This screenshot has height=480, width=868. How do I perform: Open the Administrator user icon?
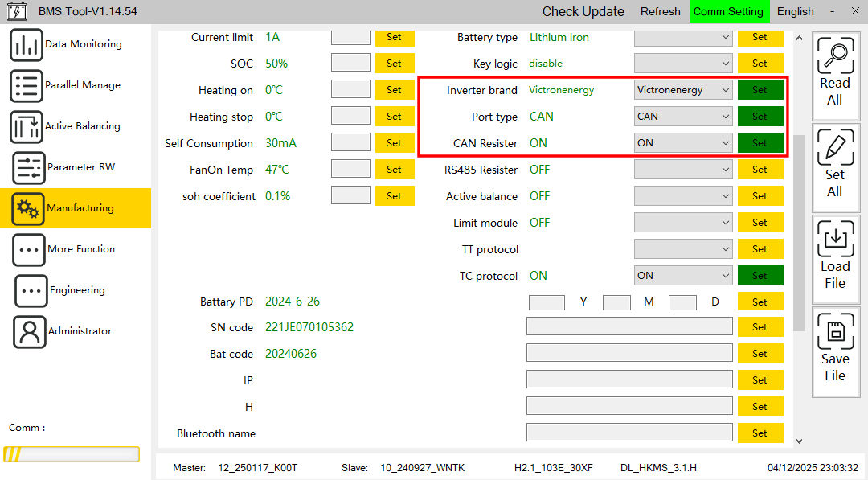click(30, 331)
